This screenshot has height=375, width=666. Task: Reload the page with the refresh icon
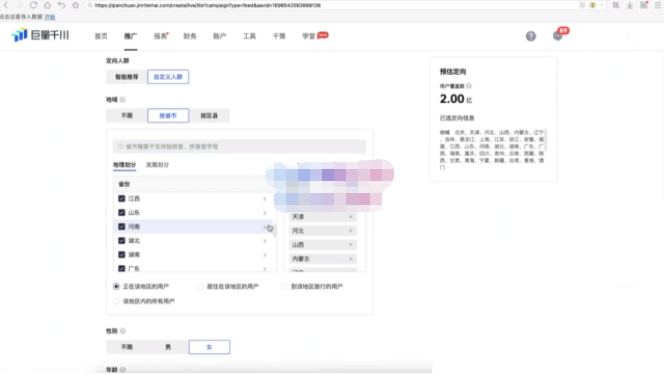[33, 5]
